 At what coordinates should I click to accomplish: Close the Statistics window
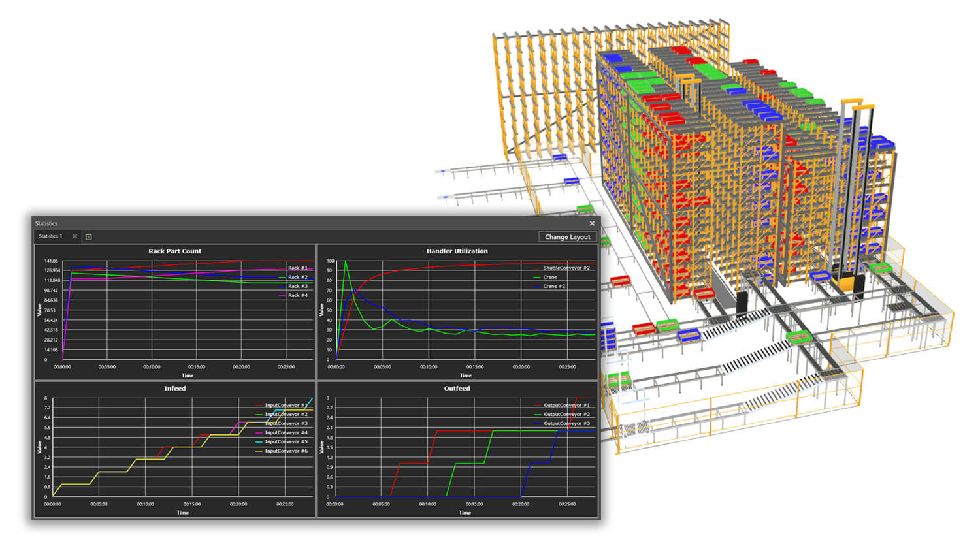592,223
